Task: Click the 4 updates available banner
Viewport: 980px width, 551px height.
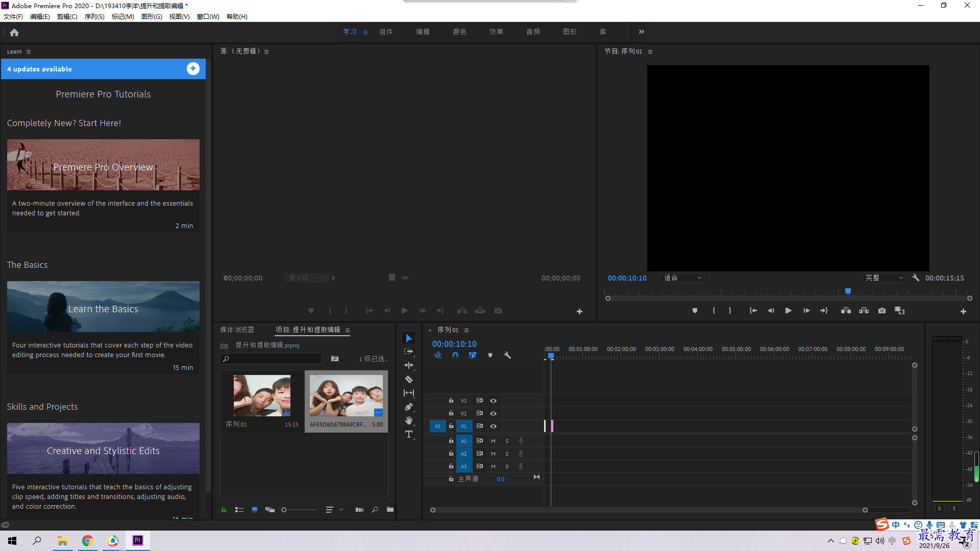Action: [103, 69]
